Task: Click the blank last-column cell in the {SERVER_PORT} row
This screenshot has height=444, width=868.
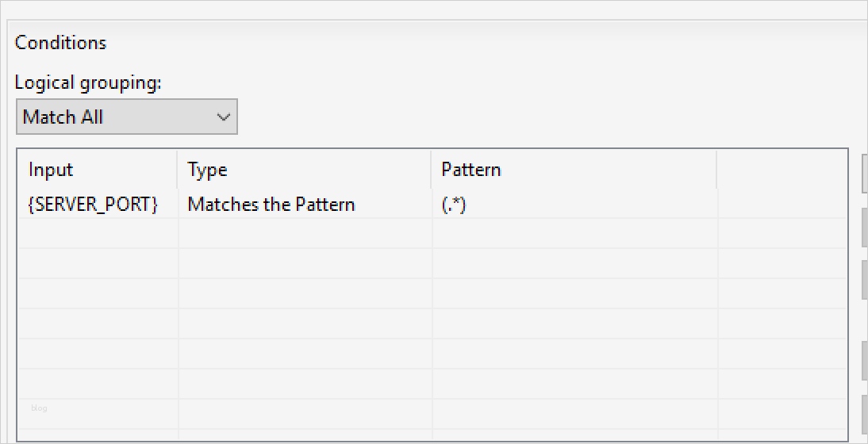Action: coord(781,205)
